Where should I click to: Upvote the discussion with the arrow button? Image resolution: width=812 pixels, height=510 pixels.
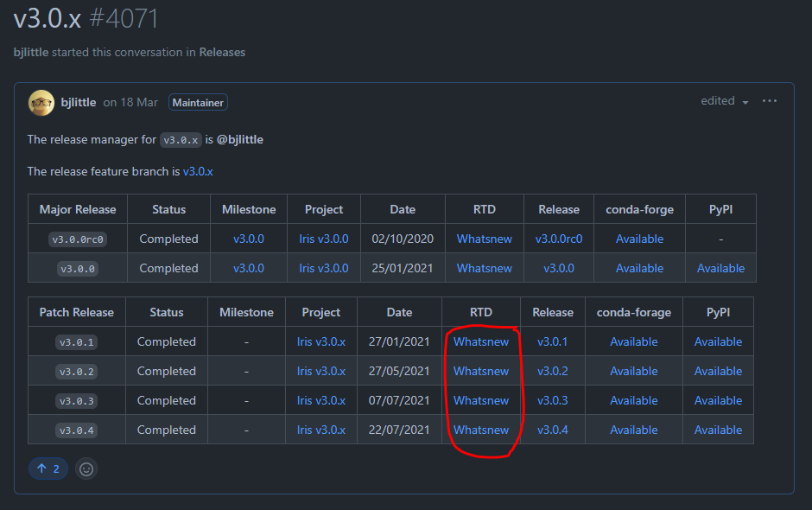pos(48,469)
